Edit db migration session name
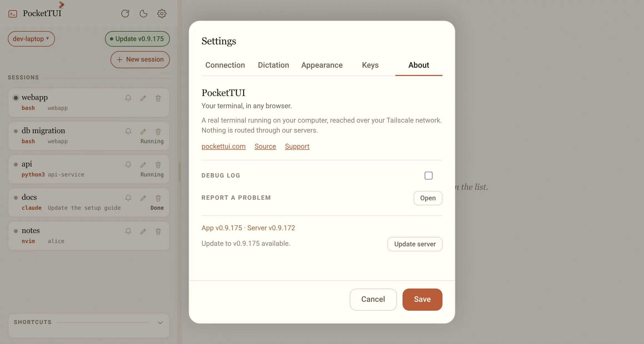Viewport: 644px width, 344px height. [x=143, y=131]
